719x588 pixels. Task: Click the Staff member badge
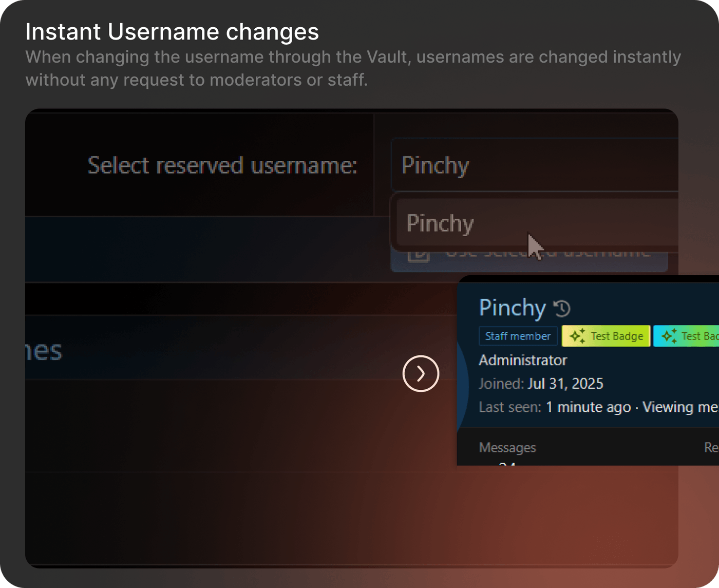[x=518, y=336]
